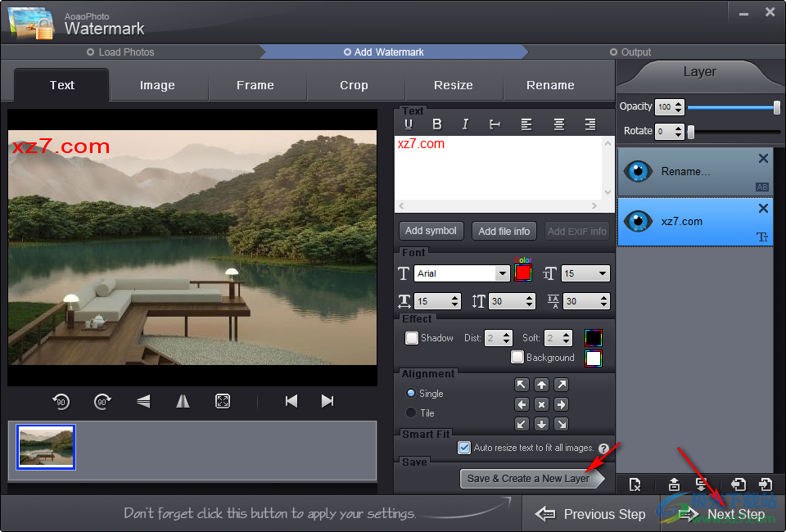Adjust the character spacing spinner at far right
This screenshot has height=532, width=786.
coord(603,301)
